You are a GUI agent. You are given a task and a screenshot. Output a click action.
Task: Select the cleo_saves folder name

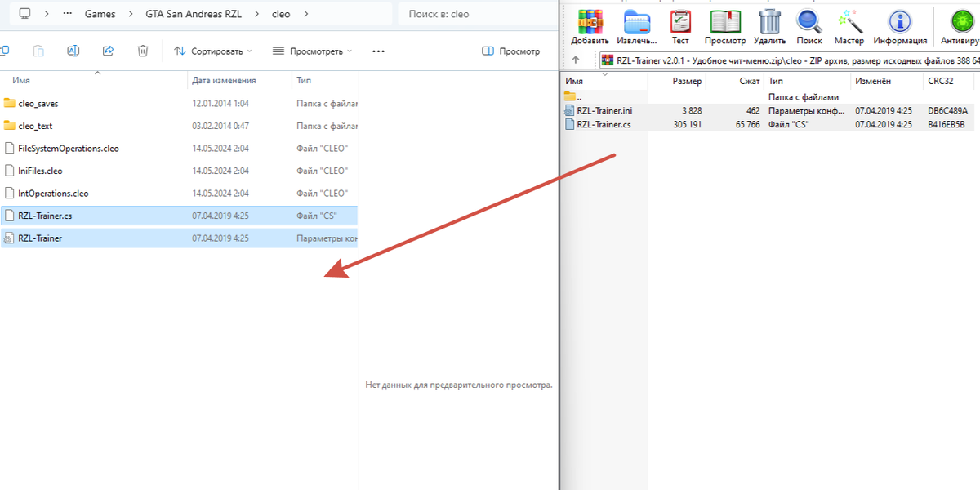coord(38,103)
